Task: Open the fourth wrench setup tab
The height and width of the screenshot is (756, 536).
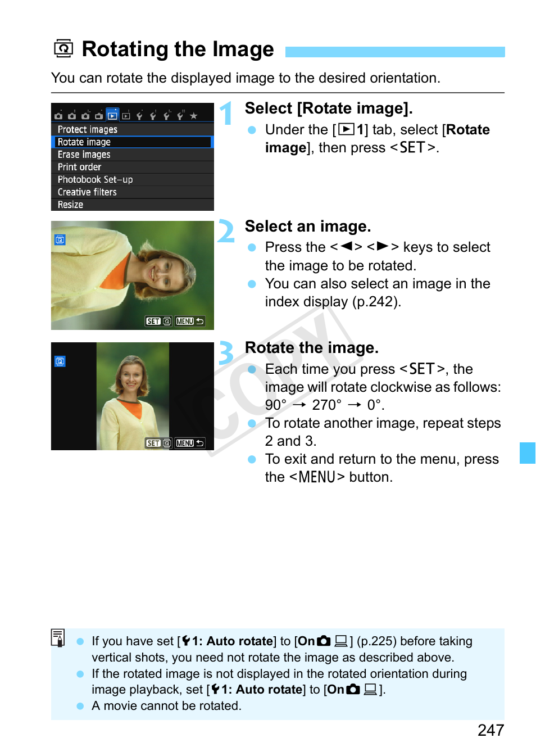Action: pos(180,116)
